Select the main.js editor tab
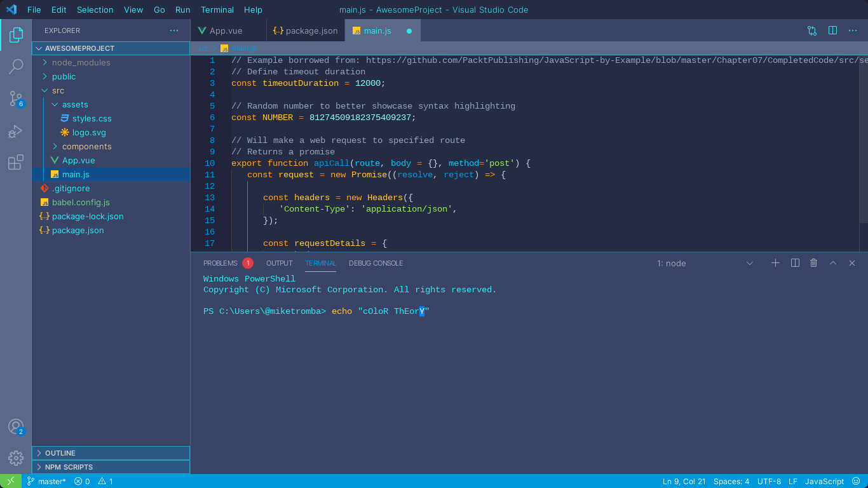868x488 pixels. 383,30
